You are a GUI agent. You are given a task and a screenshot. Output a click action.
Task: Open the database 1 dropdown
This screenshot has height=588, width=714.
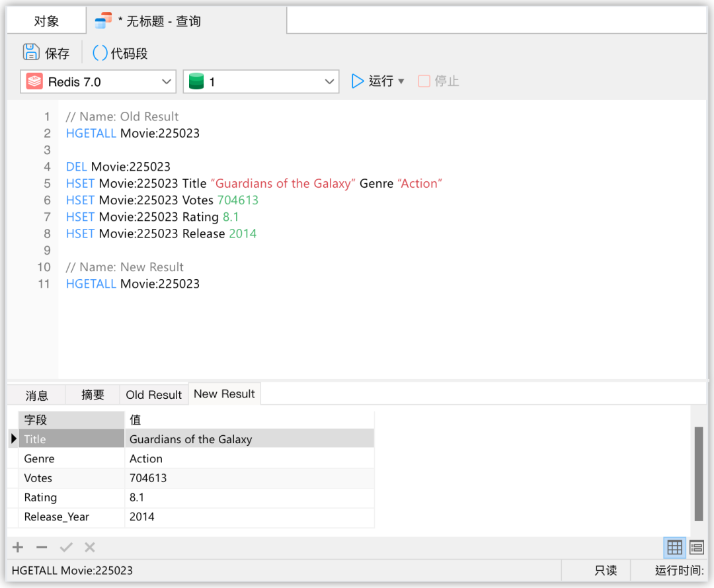(261, 81)
